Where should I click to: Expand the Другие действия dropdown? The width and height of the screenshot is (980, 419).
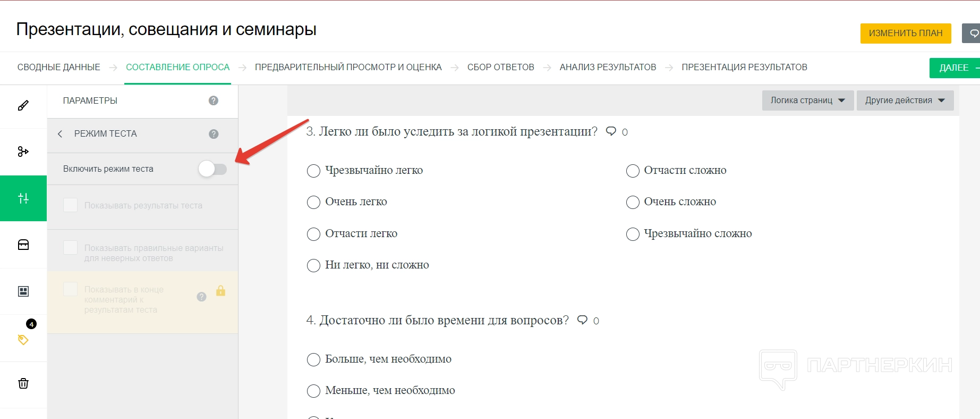pyautogui.click(x=905, y=100)
